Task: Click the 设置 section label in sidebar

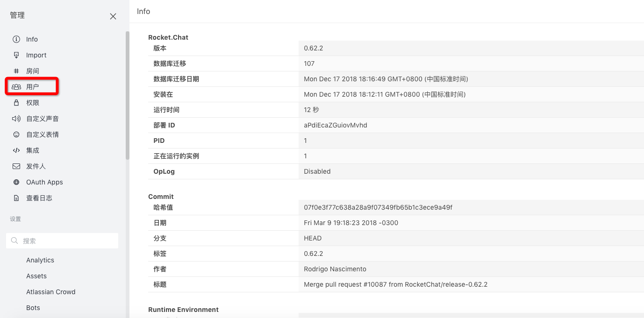Action: [x=15, y=219]
